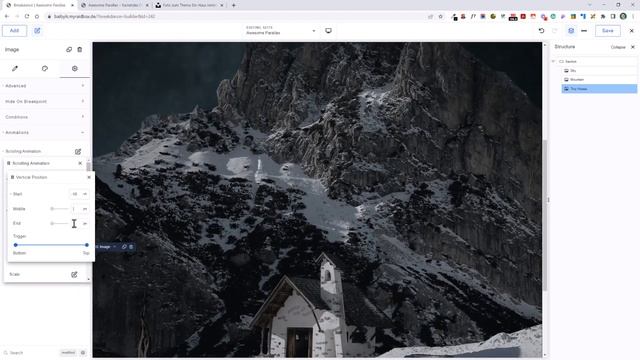
Task: Expand the Hide On Breakpoint section
Action: 45,101
